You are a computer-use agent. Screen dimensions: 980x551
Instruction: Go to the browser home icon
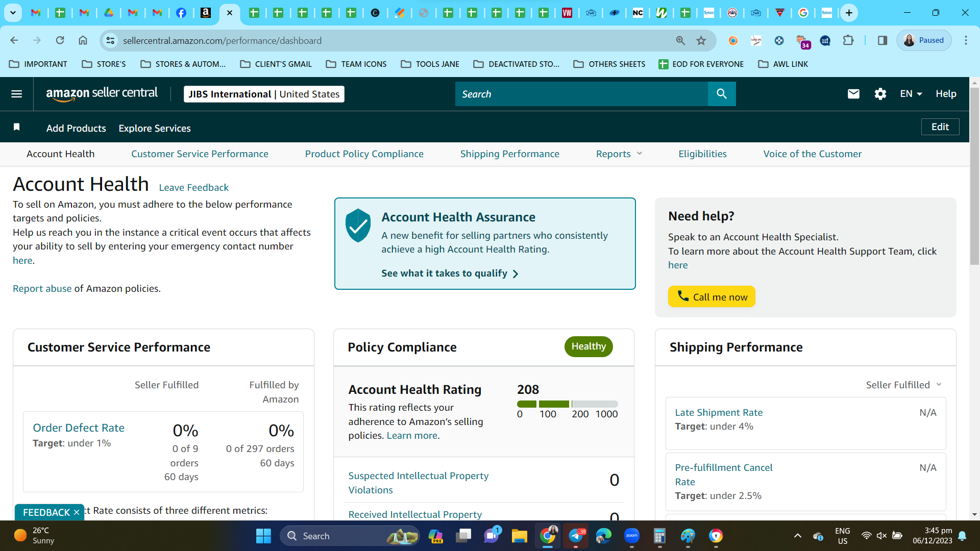(x=83, y=40)
